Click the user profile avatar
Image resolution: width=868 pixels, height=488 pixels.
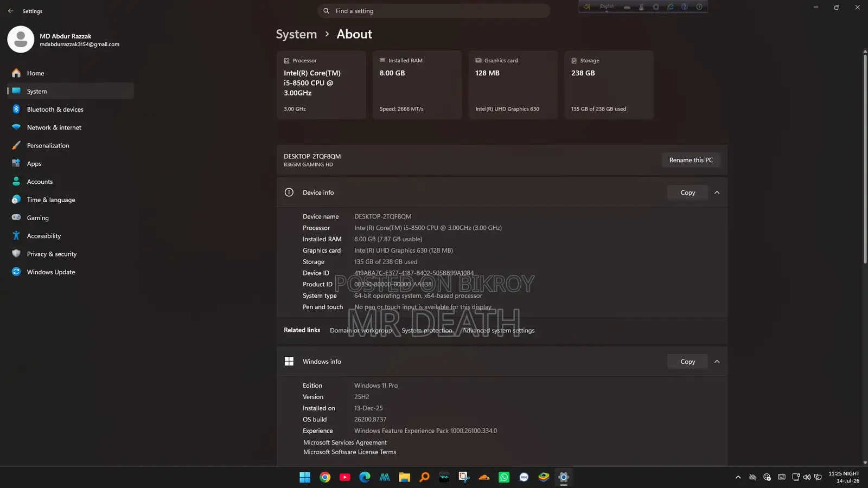coord(21,39)
